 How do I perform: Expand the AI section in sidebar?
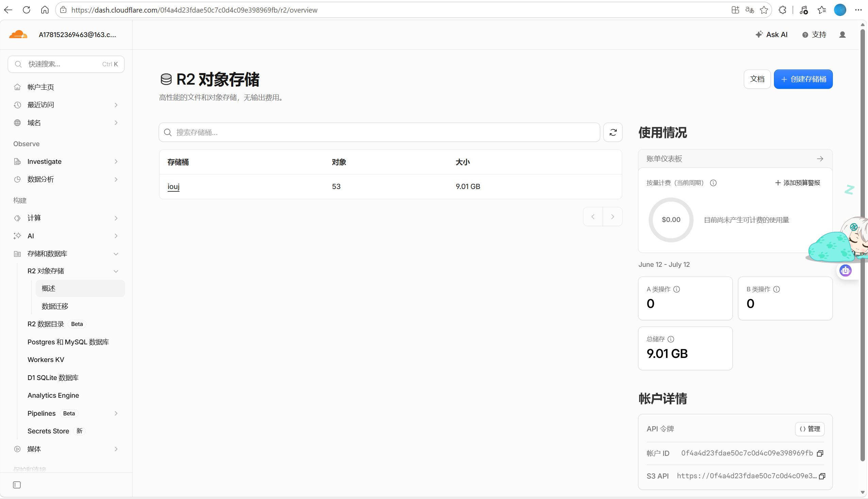tap(116, 236)
